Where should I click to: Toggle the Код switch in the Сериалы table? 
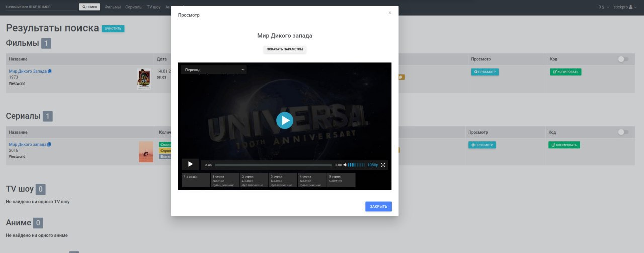623,132
